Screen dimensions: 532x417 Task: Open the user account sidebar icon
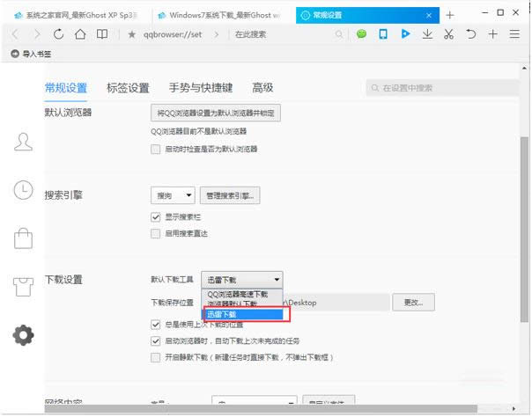click(24, 142)
